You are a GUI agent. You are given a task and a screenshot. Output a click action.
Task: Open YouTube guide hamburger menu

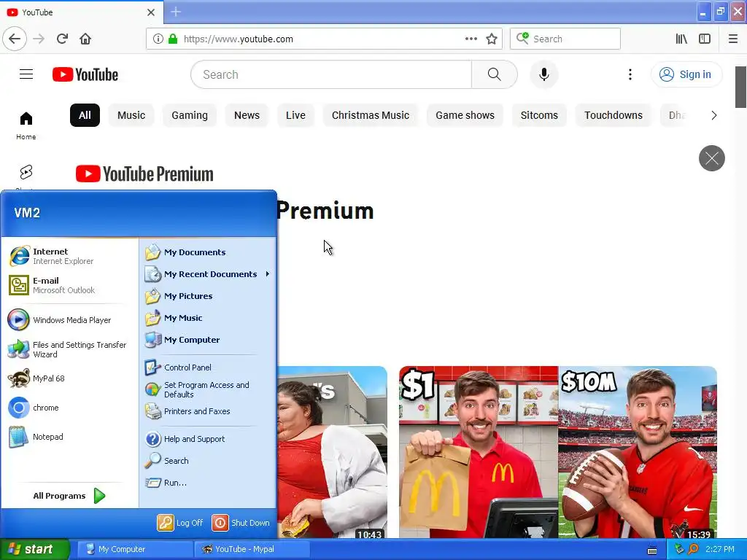(x=26, y=74)
